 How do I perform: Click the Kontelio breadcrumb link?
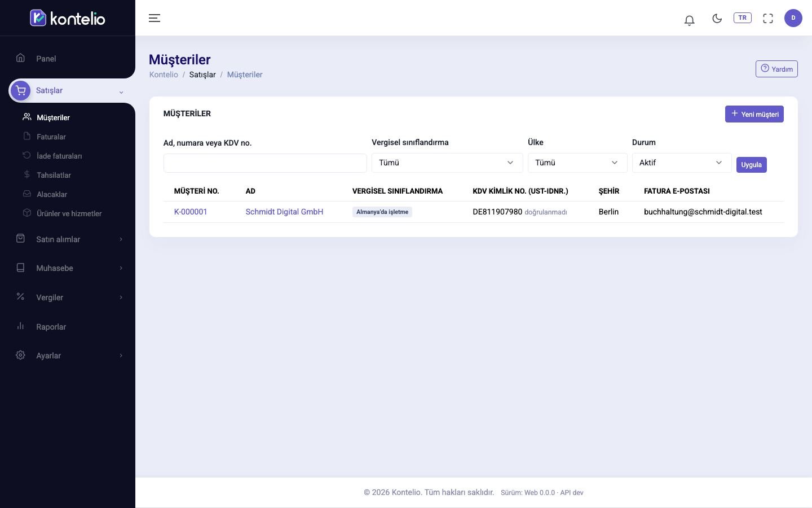click(164, 75)
